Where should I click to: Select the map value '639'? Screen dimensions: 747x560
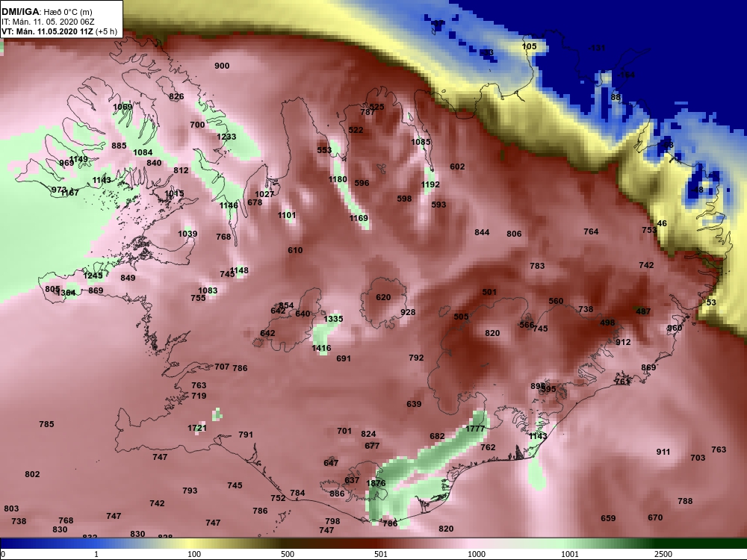414,404
